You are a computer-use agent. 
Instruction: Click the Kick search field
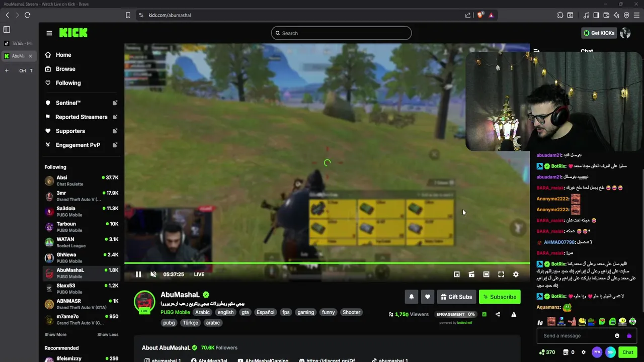tap(341, 33)
